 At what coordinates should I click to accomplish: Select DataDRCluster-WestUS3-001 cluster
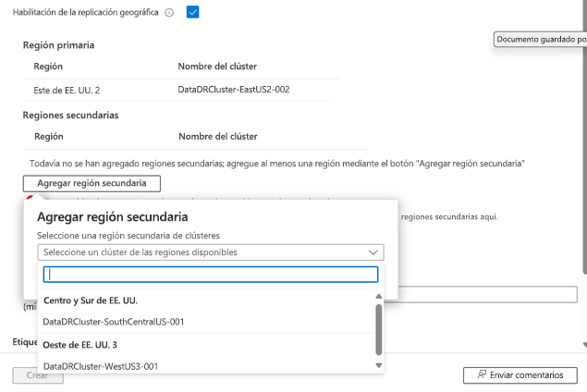101,366
